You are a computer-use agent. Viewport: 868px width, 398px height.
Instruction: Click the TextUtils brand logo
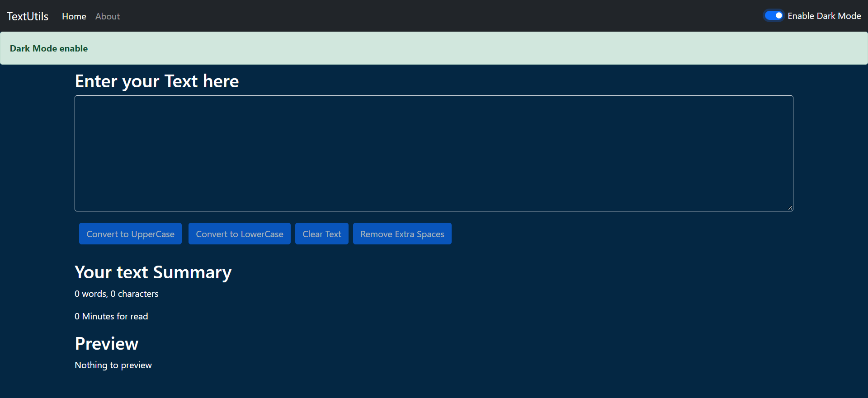click(28, 16)
